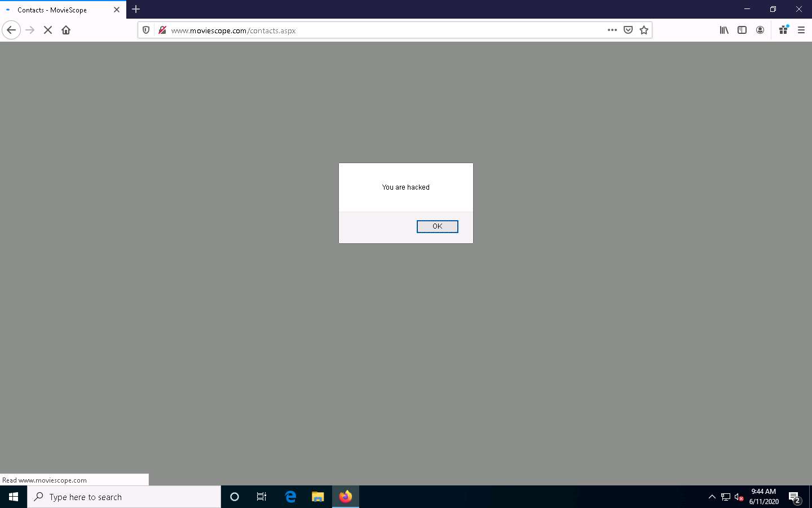The height and width of the screenshot is (508, 812).
Task: Open a new browser tab
Action: tap(136, 9)
